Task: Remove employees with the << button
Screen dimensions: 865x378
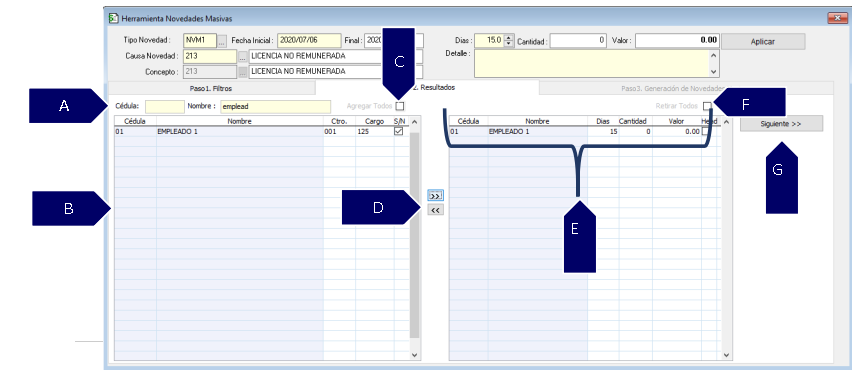Action: point(435,210)
